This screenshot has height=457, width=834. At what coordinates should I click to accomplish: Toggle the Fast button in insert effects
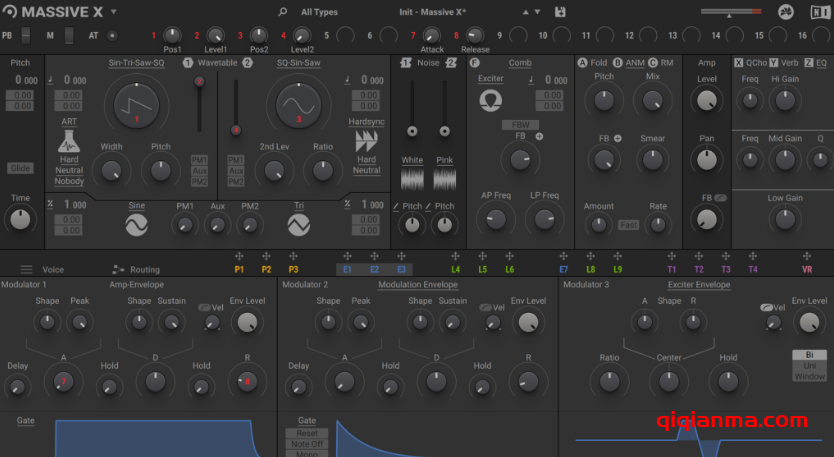point(628,225)
